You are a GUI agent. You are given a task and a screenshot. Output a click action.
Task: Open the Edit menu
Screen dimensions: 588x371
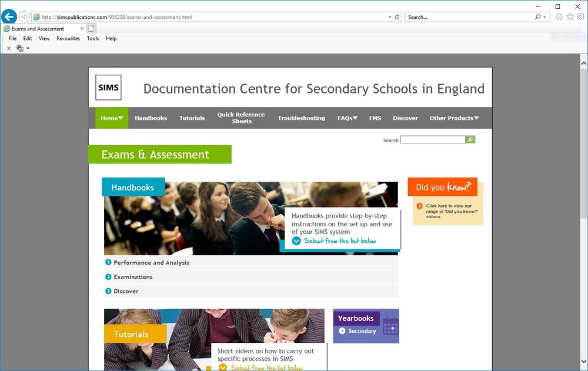click(x=28, y=38)
